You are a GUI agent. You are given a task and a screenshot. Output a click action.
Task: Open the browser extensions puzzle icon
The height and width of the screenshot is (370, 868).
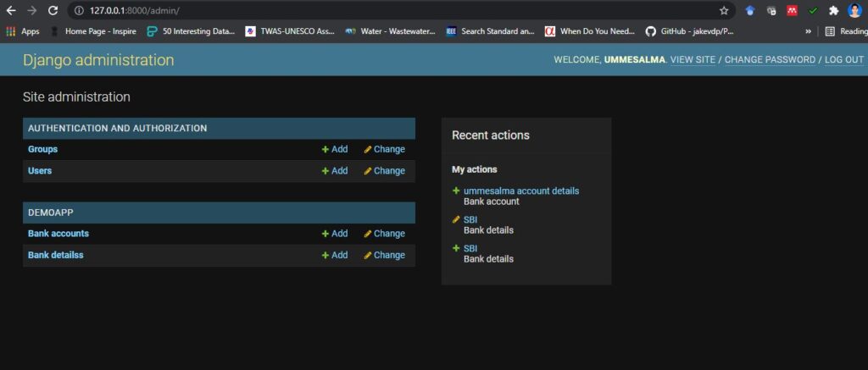(x=834, y=10)
